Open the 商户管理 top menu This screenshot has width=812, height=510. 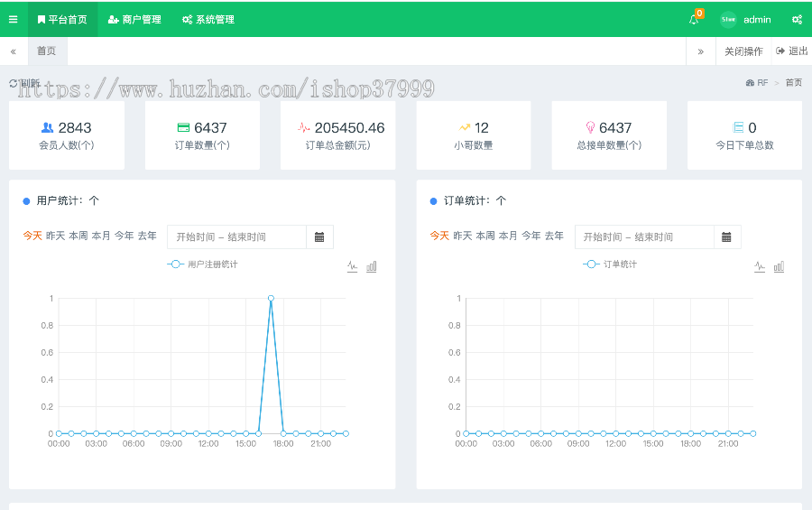coord(134,19)
